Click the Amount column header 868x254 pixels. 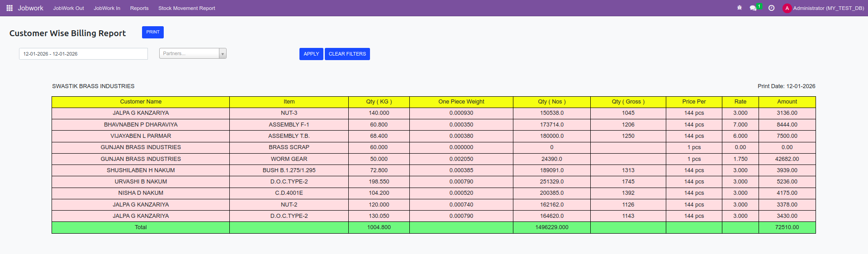787,102
